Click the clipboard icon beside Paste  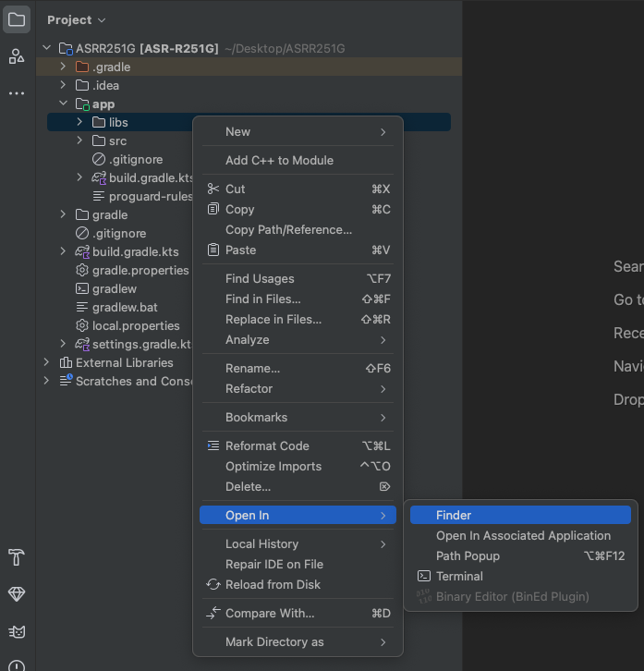[213, 250]
